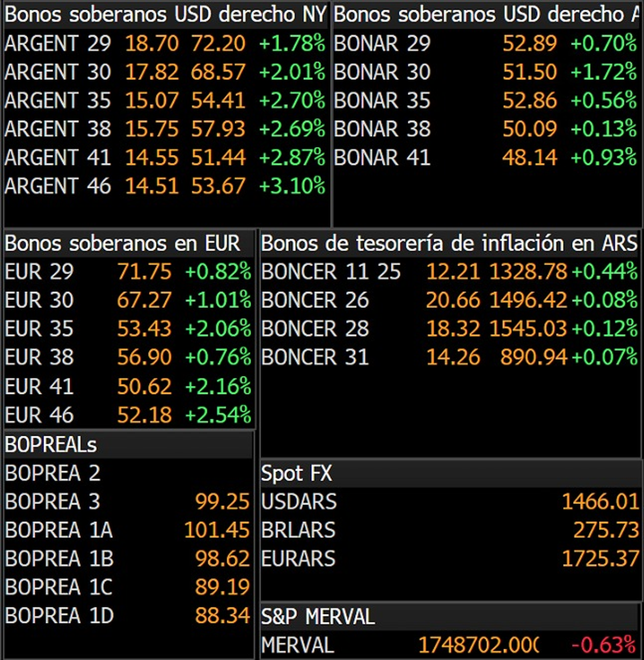Click the BONAR 30 ticker
644x660 pixels.
pos(382,72)
